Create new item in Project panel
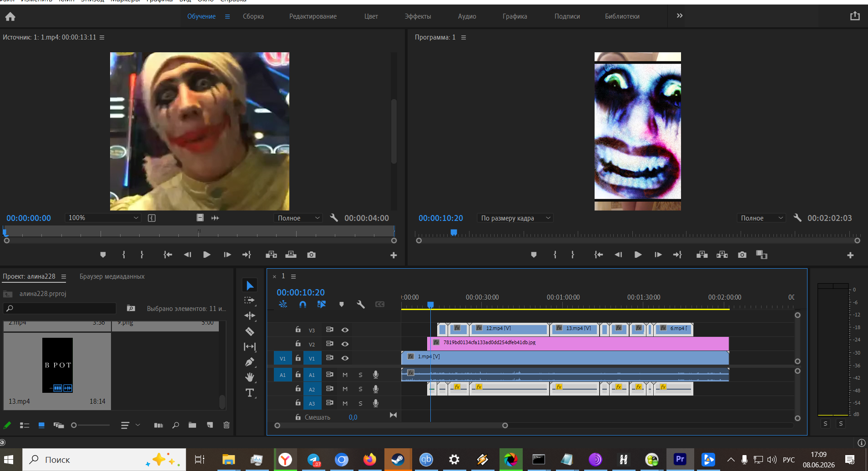Image resolution: width=868 pixels, height=471 pixels. 210,425
